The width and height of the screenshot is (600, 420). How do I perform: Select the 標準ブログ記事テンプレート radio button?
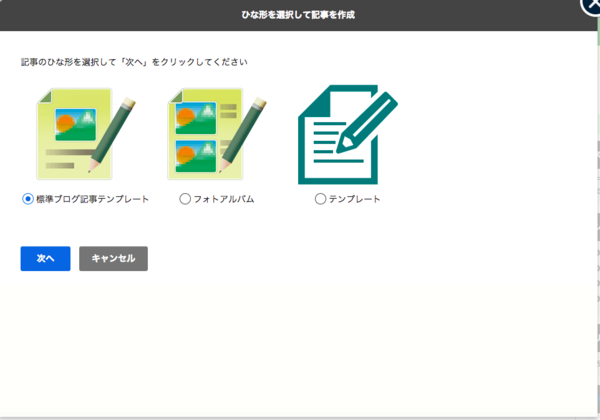[28, 199]
